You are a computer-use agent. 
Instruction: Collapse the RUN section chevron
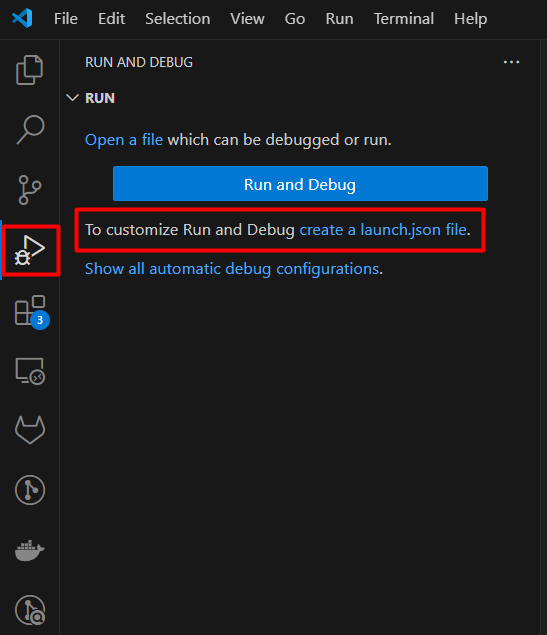72,98
